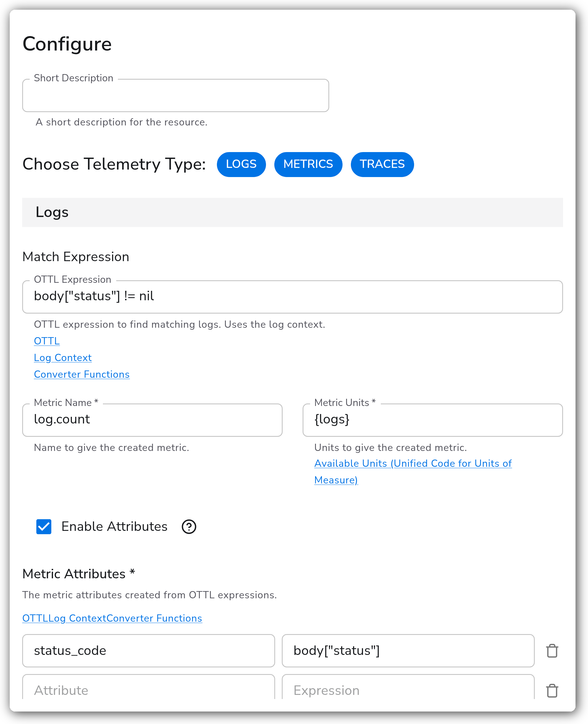The height and width of the screenshot is (724, 588).
Task: Click the Metric Attributes heading
Action: 78,574
